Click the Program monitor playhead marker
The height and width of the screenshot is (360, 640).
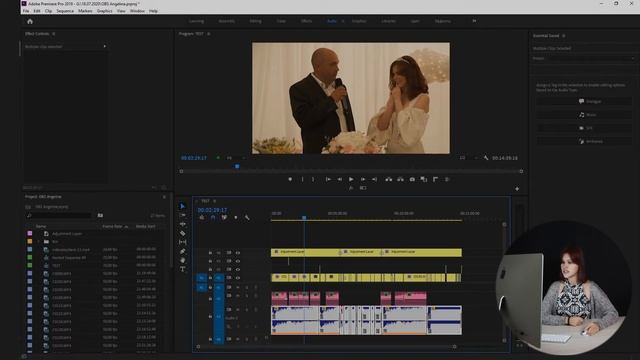(x=237, y=167)
